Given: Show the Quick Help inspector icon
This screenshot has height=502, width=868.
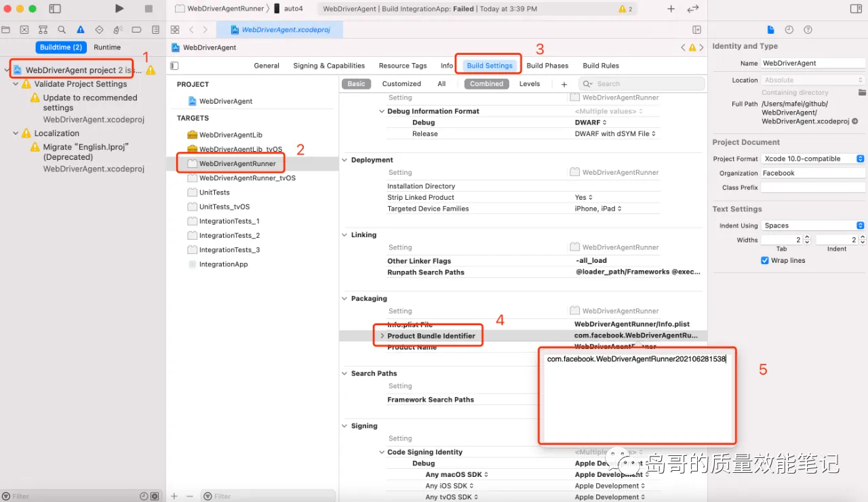Looking at the screenshot, I should 808,30.
